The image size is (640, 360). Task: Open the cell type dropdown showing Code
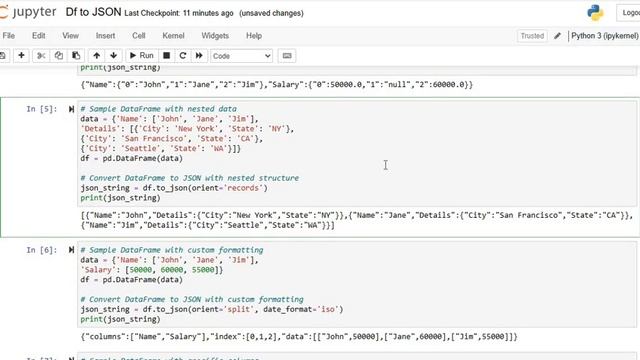(241, 56)
